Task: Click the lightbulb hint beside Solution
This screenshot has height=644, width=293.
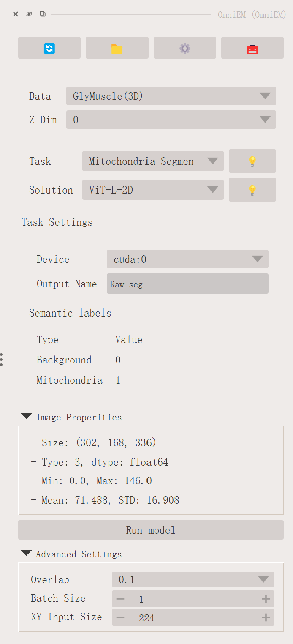Action: (252, 190)
